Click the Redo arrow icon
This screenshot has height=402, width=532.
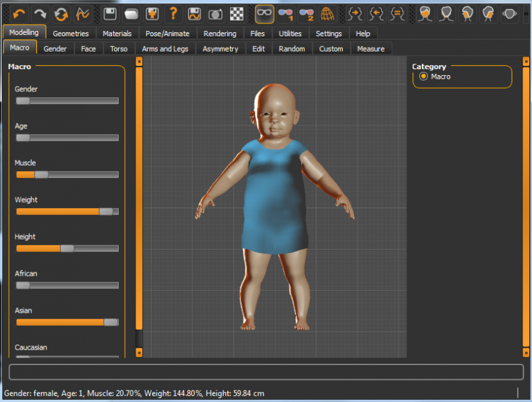point(40,13)
